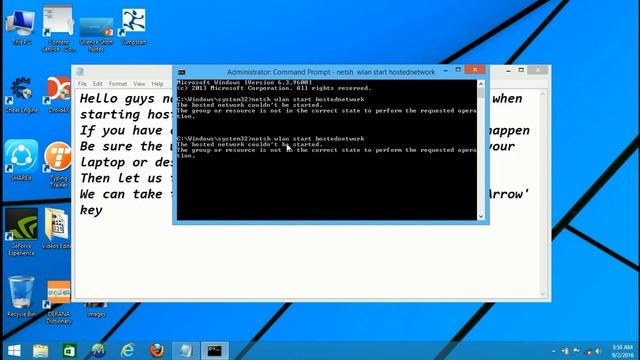Launch Cheat Engine desktop shortcut
The width and height of the screenshot is (640, 360).
coord(21,95)
